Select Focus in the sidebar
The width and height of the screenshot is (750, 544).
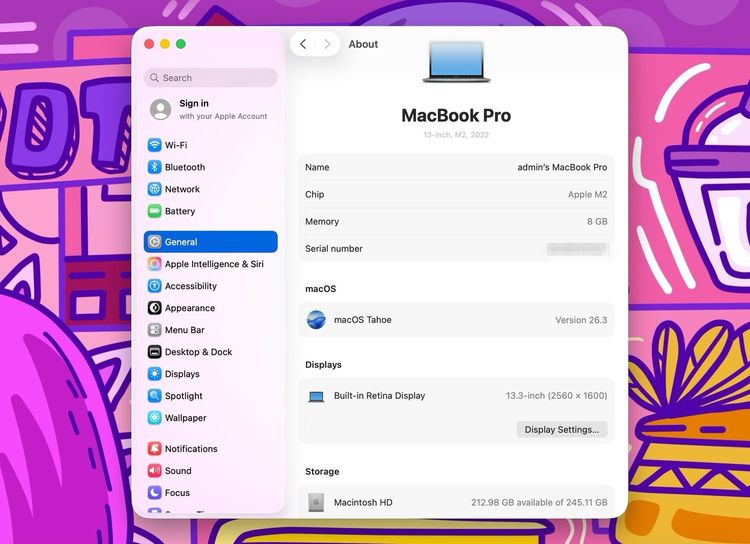(210, 492)
